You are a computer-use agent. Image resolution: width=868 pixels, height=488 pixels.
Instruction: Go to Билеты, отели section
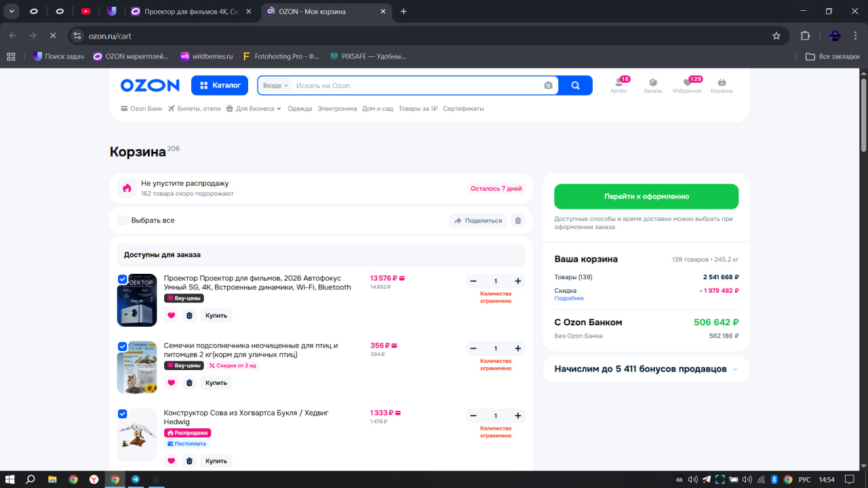pyautogui.click(x=195, y=108)
